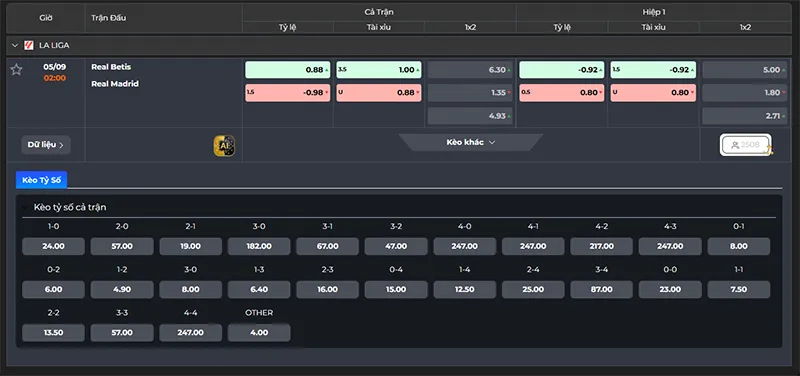Image resolution: width=800 pixels, height=376 pixels.
Task: Select first-half 1x2 odds 5.00
Action: coord(745,70)
